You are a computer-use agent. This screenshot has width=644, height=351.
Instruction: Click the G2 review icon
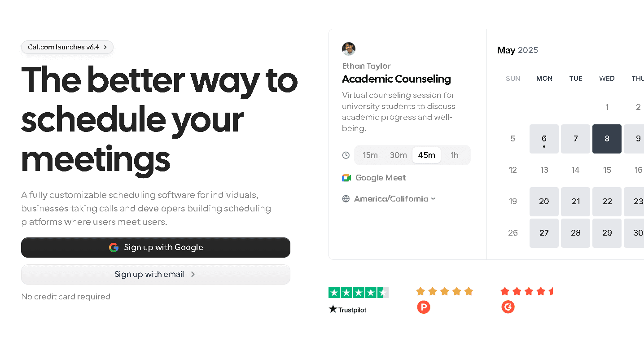tap(508, 307)
